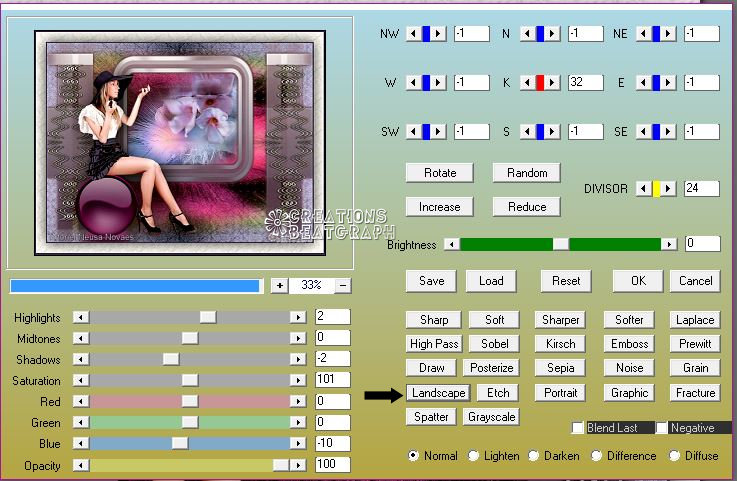
Task: Select the Diffuse blend mode
Action: pyautogui.click(x=674, y=456)
